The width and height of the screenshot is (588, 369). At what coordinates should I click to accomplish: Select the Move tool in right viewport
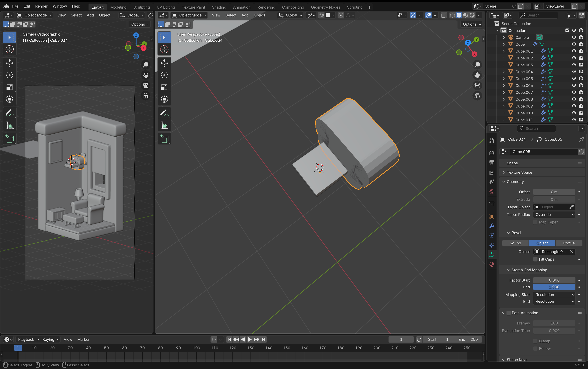pos(164,63)
